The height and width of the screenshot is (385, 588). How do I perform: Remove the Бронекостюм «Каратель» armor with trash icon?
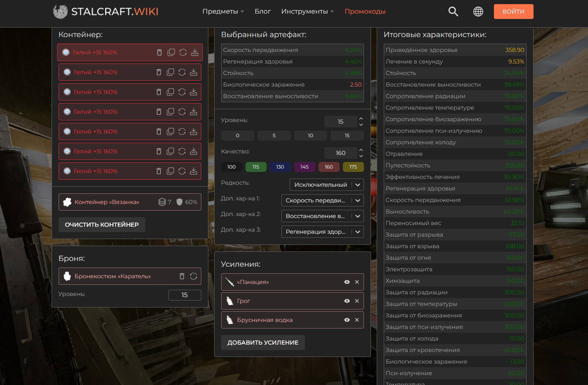(182, 276)
